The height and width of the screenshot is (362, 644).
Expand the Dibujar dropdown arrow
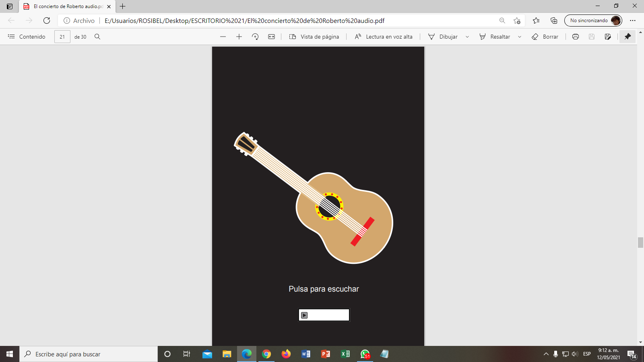[467, 37]
